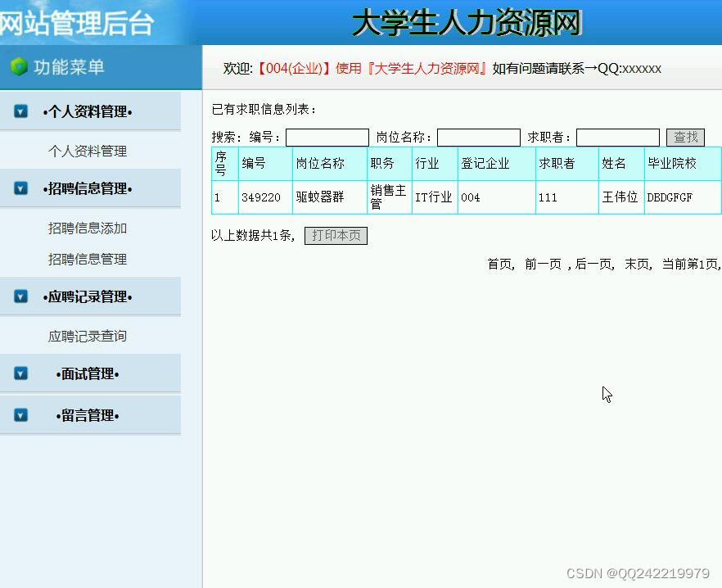The width and height of the screenshot is (722, 588).
Task: Focus the 编号 search field
Action: pyautogui.click(x=327, y=138)
